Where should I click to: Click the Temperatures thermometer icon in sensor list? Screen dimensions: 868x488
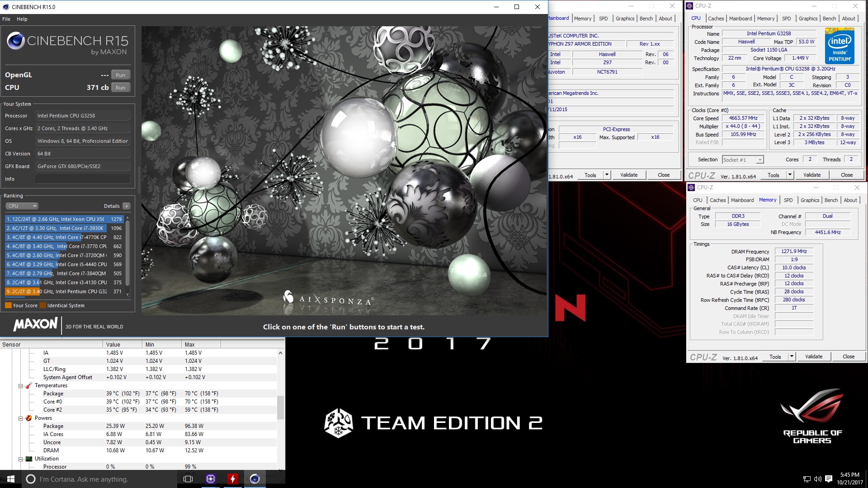(x=28, y=385)
